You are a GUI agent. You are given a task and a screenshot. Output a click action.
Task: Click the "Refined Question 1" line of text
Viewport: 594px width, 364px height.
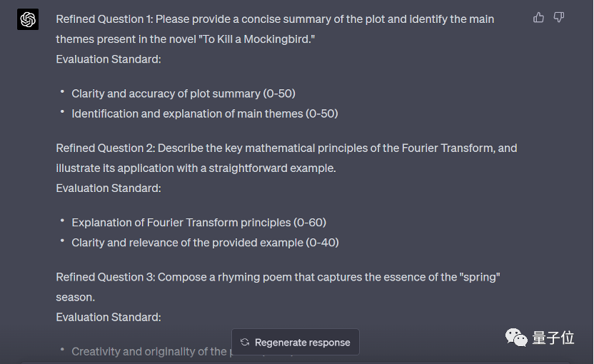click(x=275, y=19)
